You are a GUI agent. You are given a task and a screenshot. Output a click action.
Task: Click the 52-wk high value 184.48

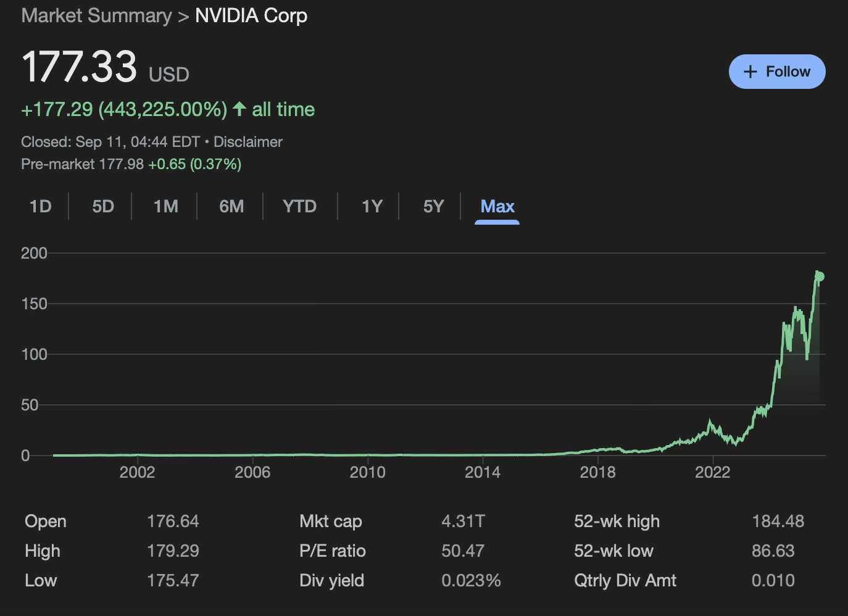[778, 521]
